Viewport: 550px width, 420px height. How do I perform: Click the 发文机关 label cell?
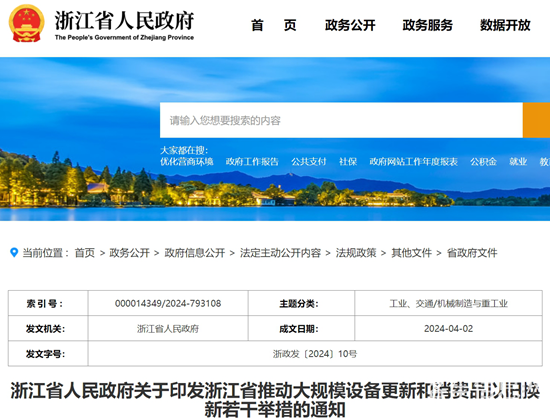[x=48, y=328]
